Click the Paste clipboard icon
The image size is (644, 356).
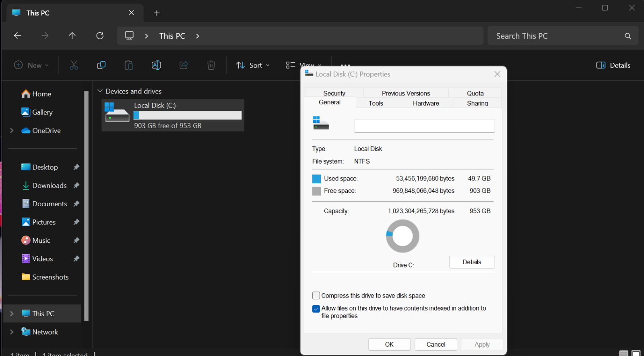[x=129, y=65]
